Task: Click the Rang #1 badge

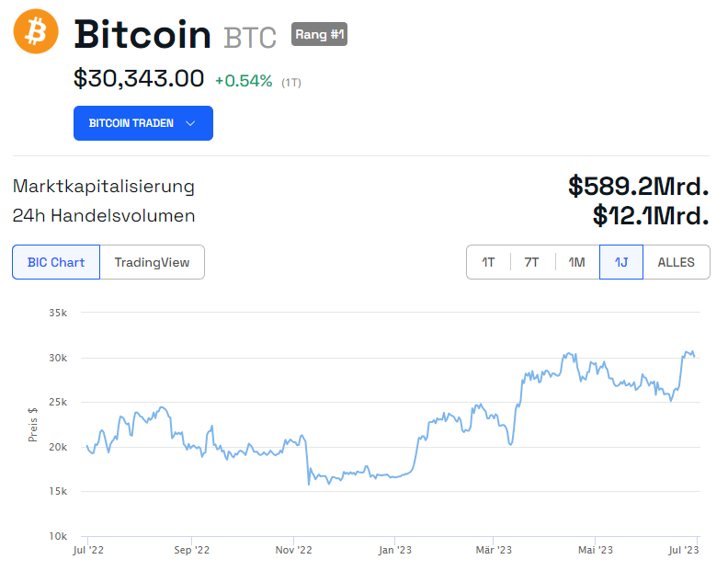Action: click(x=319, y=35)
